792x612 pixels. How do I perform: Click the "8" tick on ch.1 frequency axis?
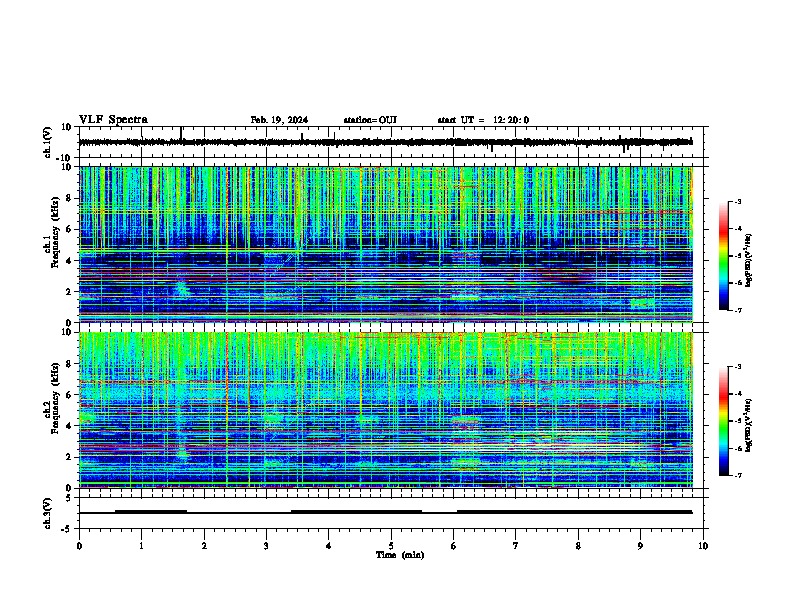pyautogui.click(x=70, y=198)
